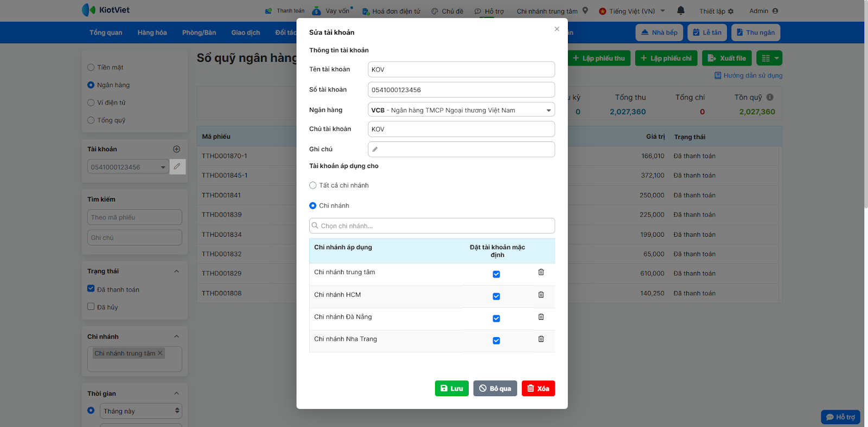This screenshot has height=427, width=868.
Task: Open the Lễ tân reception screen
Action: point(707,33)
